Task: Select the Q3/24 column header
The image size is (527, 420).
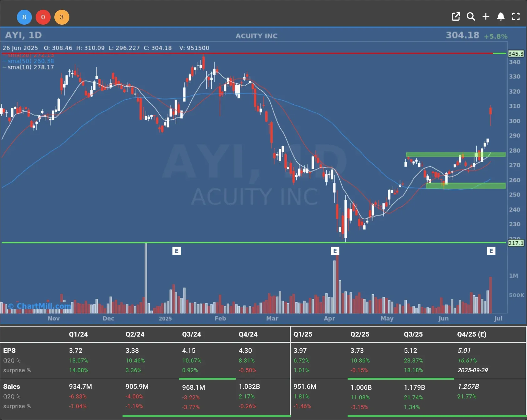Action: click(192, 334)
